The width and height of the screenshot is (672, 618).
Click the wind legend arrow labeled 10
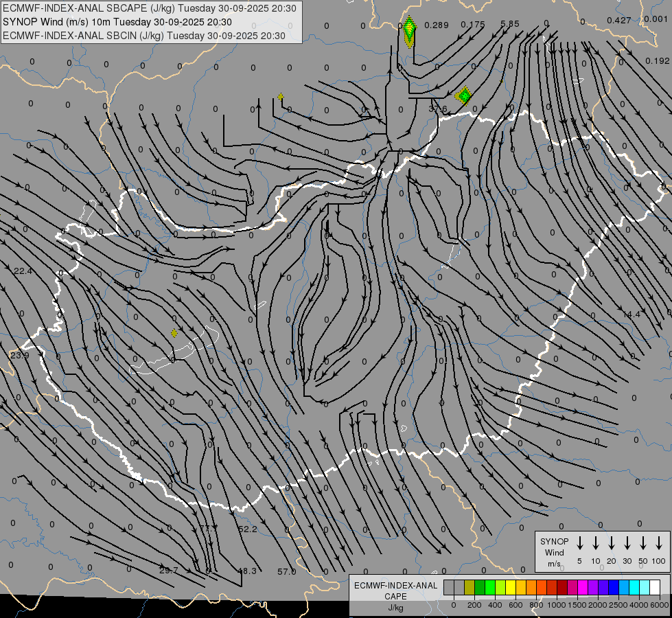click(596, 543)
